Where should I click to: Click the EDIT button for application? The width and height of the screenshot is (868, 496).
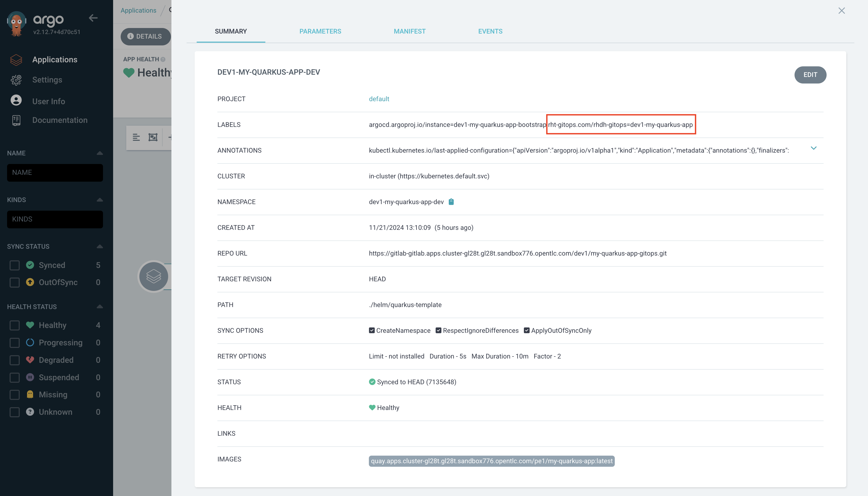click(x=810, y=74)
